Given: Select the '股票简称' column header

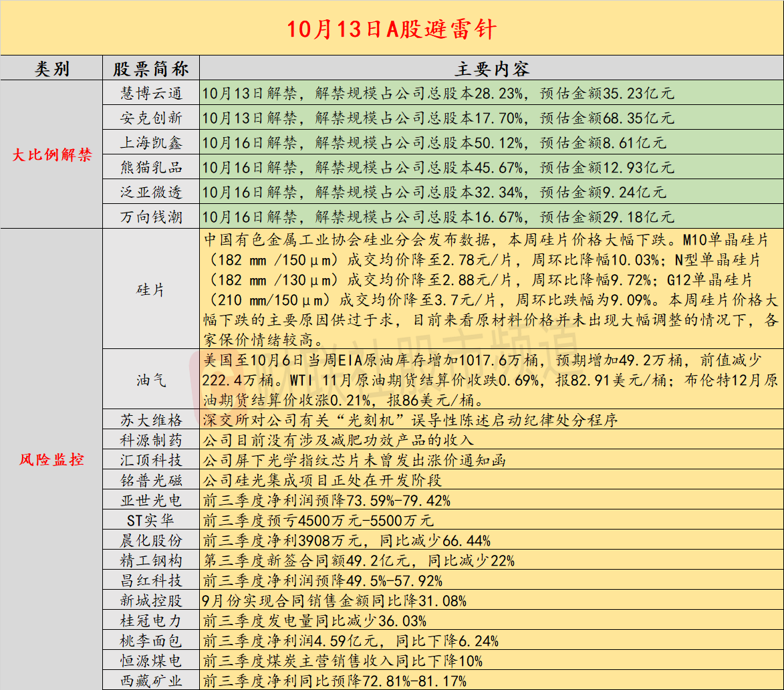Looking at the screenshot, I should click(x=151, y=68).
